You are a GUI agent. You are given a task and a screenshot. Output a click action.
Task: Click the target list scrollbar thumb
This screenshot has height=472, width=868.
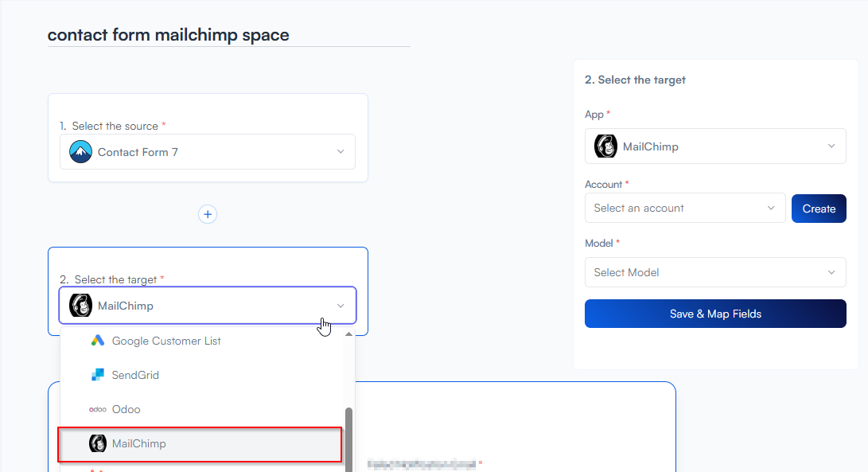click(x=348, y=438)
